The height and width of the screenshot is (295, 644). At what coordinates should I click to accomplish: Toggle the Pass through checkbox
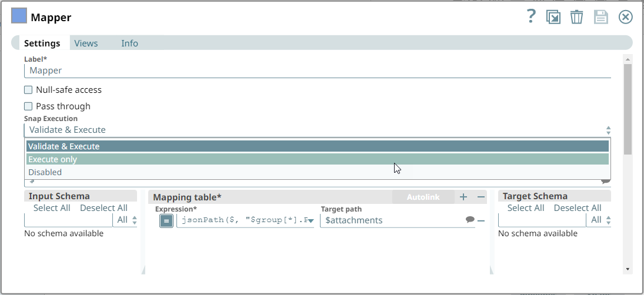(x=28, y=106)
